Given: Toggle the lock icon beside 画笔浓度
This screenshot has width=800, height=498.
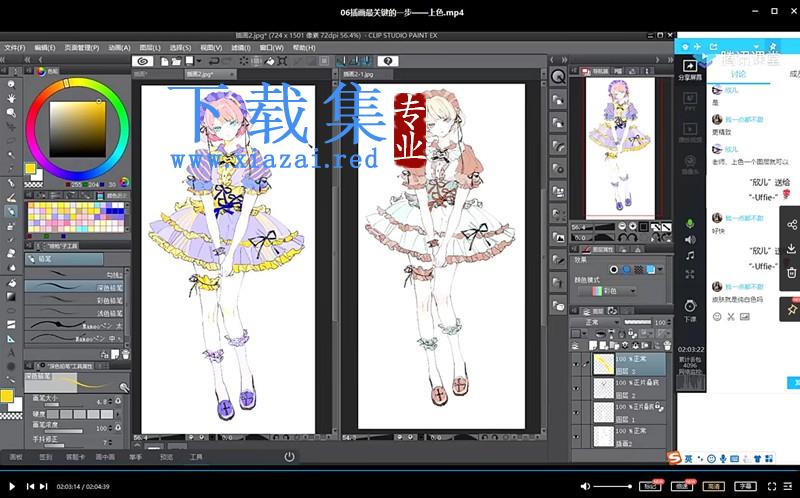Looking at the screenshot, I should (x=118, y=428).
